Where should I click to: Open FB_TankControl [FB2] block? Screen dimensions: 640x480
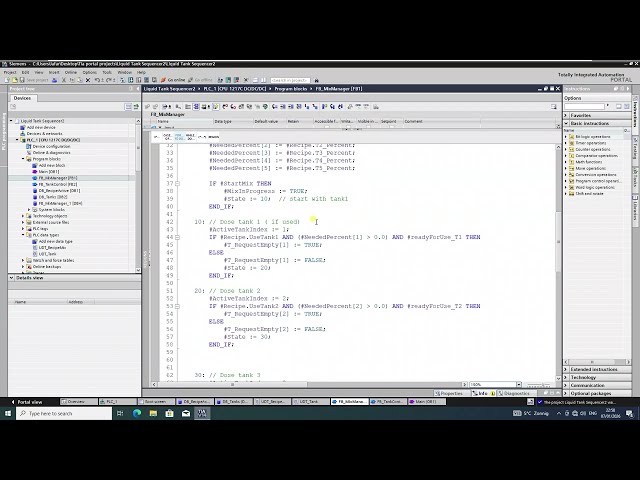pyautogui.click(x=58, y=184)
